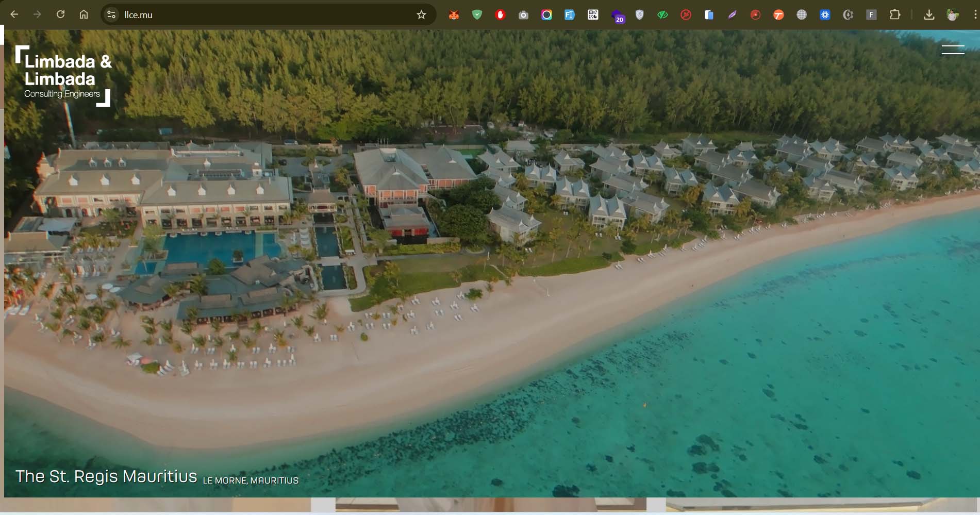Click the camera screenshot extension icon

click(523, 15)
